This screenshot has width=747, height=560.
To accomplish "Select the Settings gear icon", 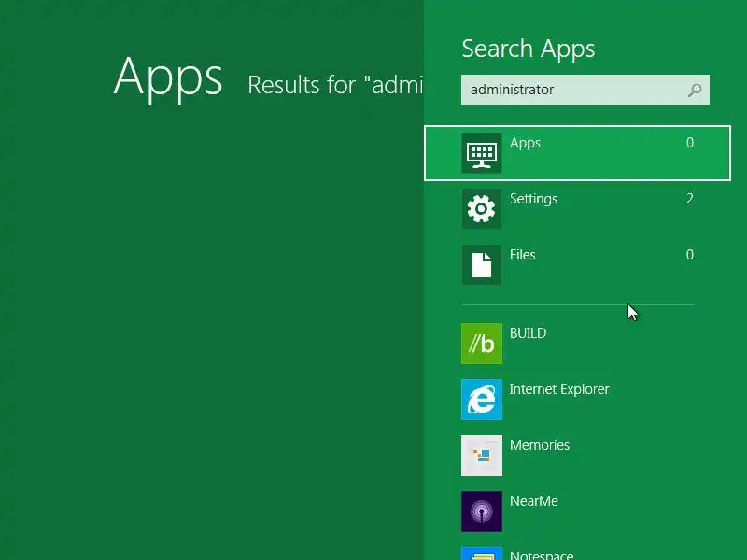I will [481, 209].
